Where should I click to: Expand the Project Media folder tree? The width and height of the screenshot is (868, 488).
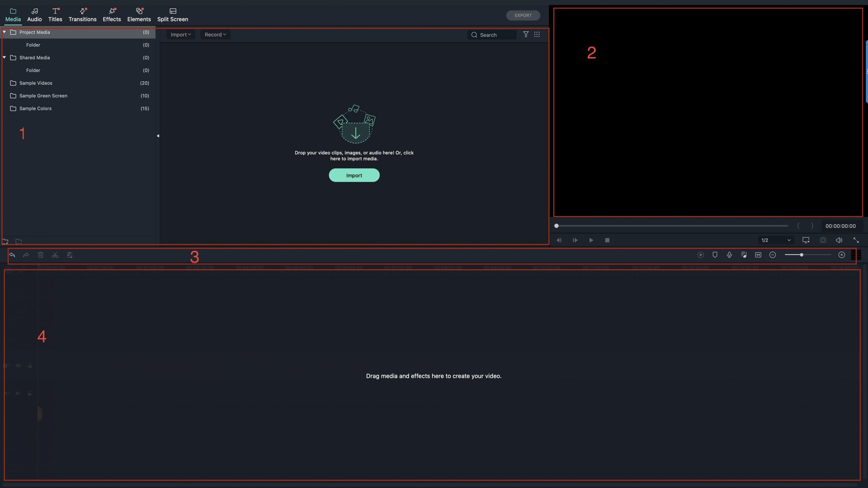(4, 32)
